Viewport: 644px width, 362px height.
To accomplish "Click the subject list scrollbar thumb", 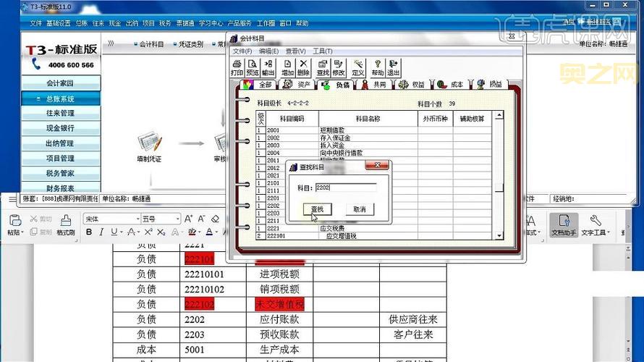I will click(x=499, y=188).
